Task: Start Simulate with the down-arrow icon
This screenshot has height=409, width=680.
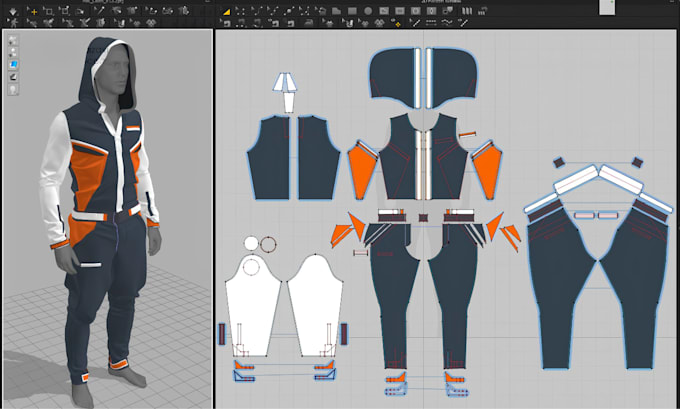Action: [x=13, y=11]
